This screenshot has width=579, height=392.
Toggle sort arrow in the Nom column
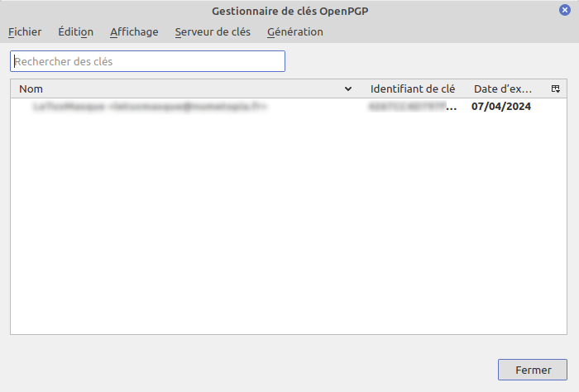(x=348, y=89)
